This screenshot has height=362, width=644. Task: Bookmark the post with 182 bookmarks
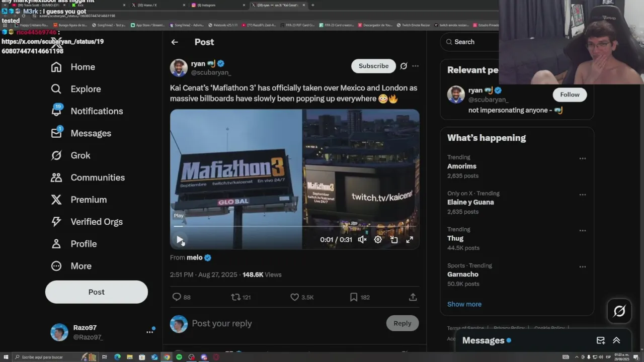(360, 297)
